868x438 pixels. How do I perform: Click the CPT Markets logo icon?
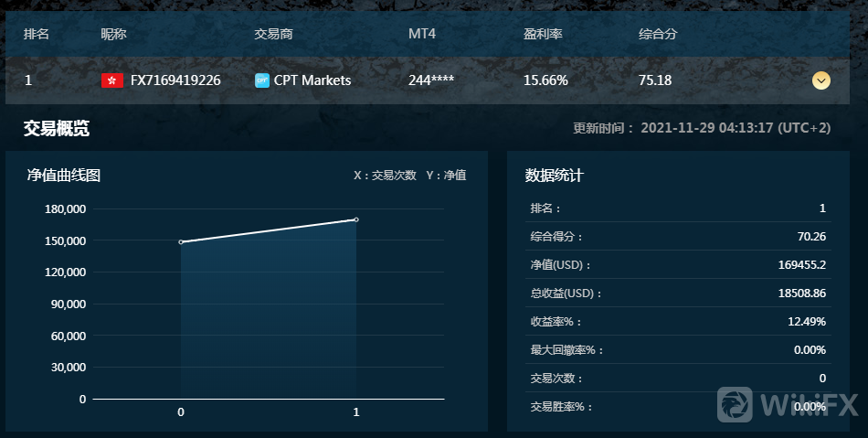coord(262,80)
